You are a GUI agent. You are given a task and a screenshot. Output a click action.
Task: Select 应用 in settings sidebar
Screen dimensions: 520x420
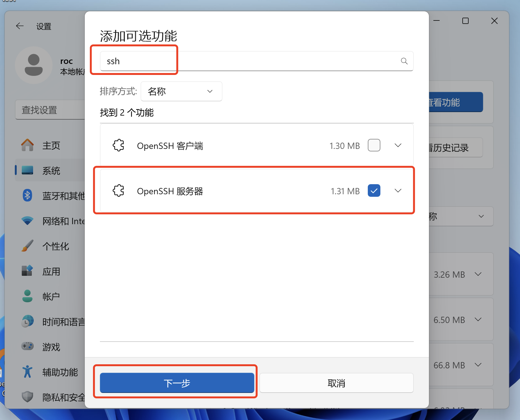click(51, 271)
